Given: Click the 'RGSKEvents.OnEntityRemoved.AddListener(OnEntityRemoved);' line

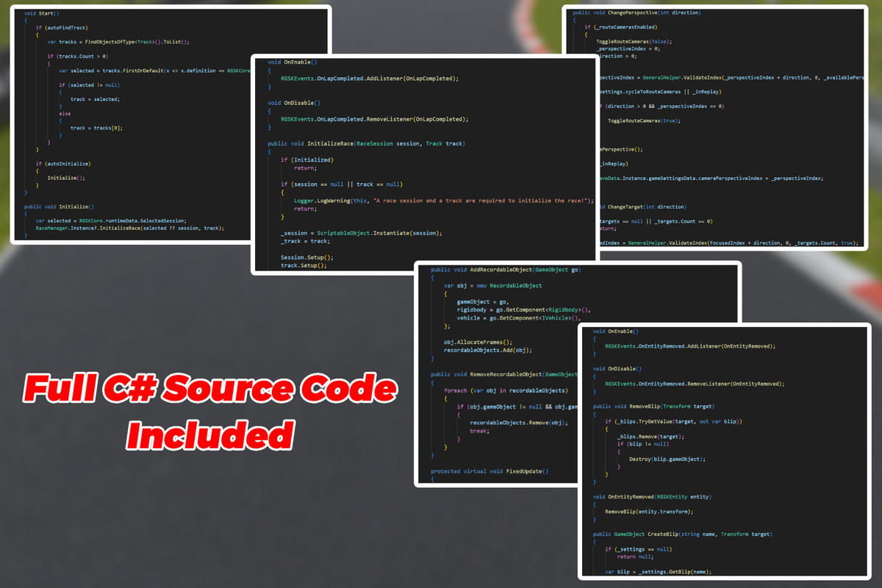Looking at the screenshot, I should pos(690,345).
